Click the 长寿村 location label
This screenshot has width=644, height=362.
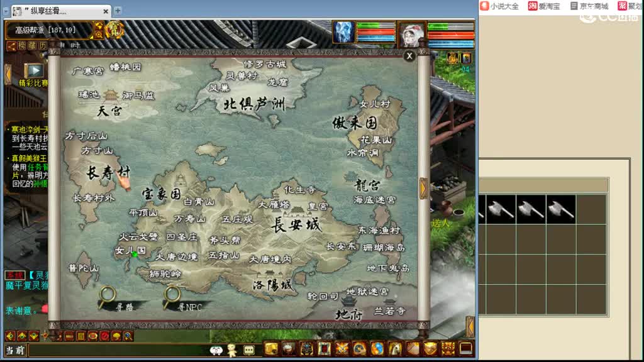(108, 173)
